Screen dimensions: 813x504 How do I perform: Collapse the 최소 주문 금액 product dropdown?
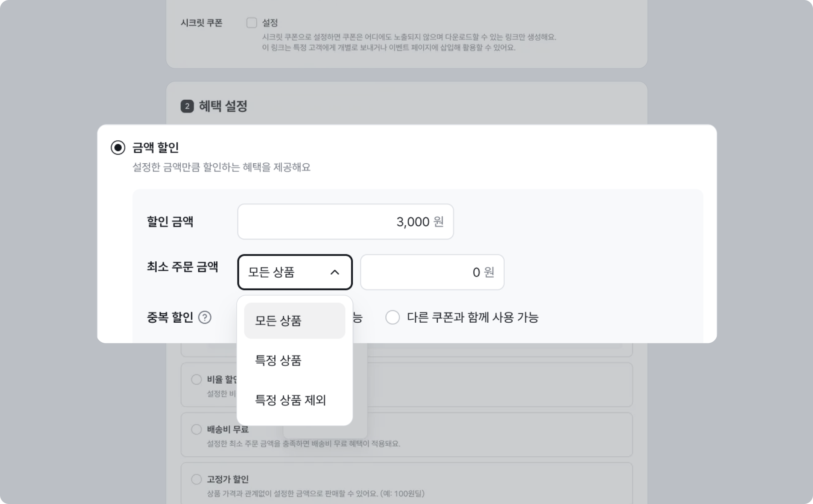pyautogui.click(x=295, y=272)
